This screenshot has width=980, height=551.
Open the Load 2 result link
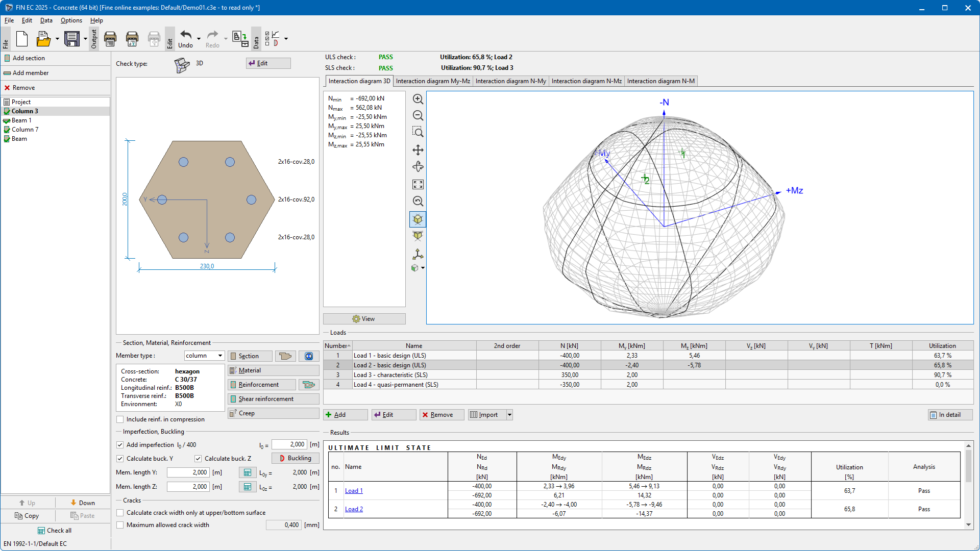tap(354, 509)
